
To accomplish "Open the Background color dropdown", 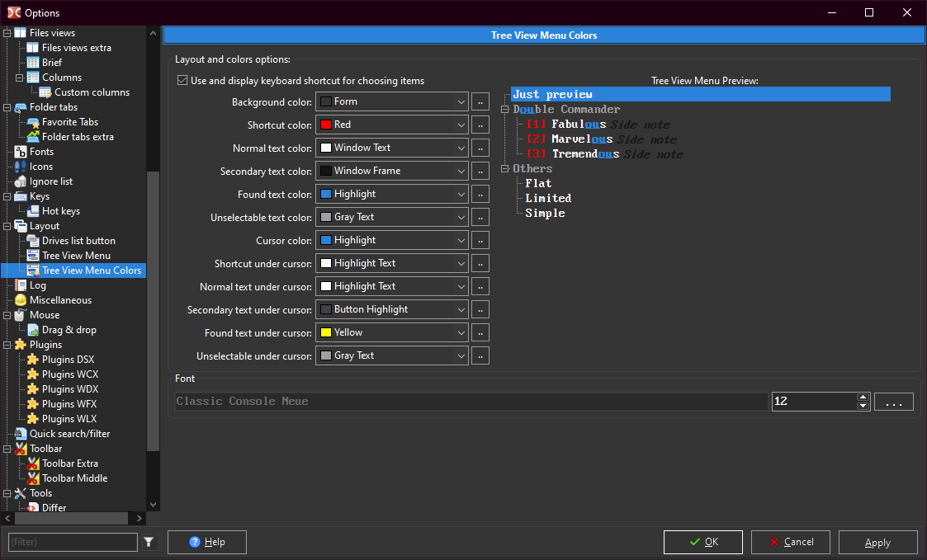I will click(x=461, y=101).
